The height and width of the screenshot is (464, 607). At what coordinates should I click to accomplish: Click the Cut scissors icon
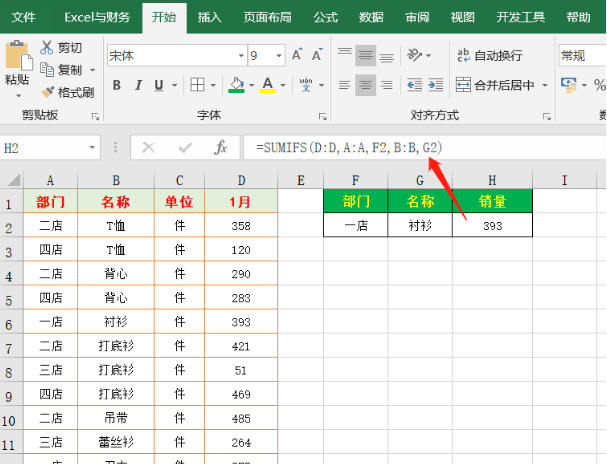46,47
